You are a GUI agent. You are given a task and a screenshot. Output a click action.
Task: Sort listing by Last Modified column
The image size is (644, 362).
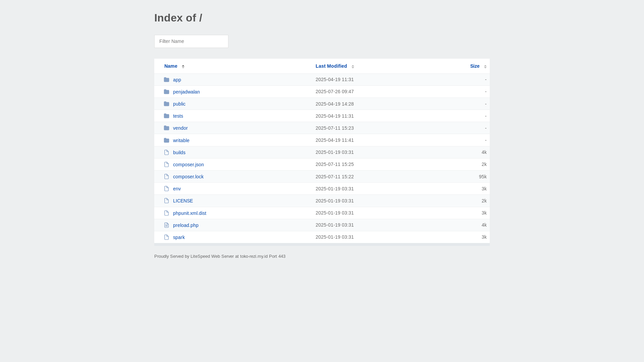[331, 66]
